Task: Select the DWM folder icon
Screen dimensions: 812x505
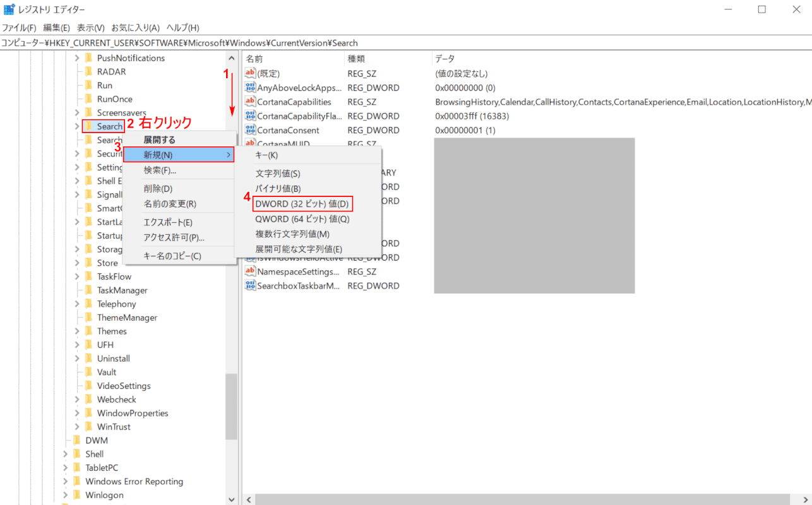Action: 77,441
